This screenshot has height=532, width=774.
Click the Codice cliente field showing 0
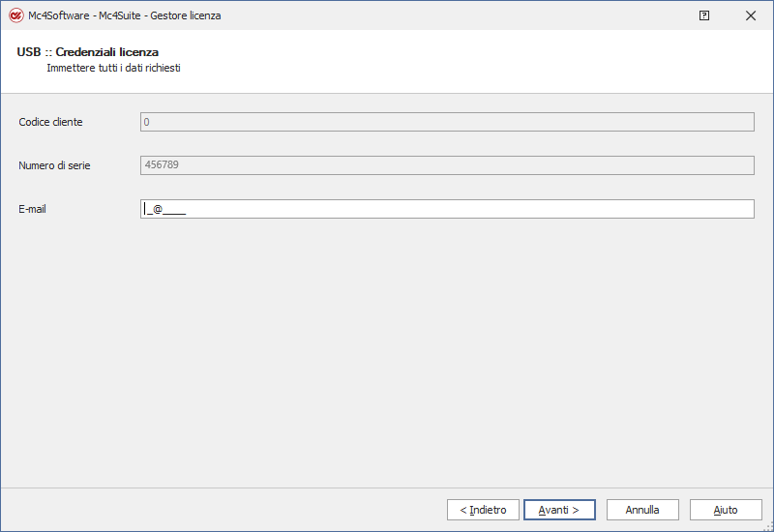(447, 122)
